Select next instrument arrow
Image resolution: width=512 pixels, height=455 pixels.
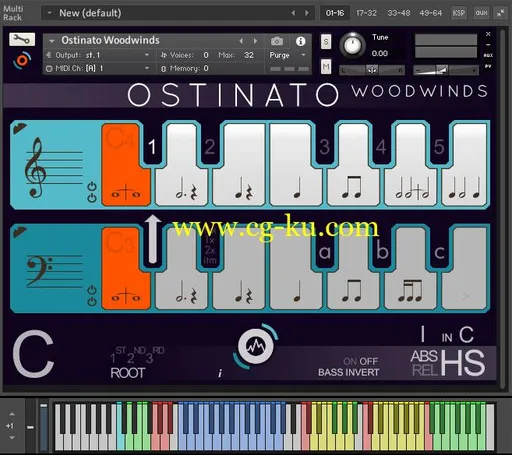click(255, 41)
